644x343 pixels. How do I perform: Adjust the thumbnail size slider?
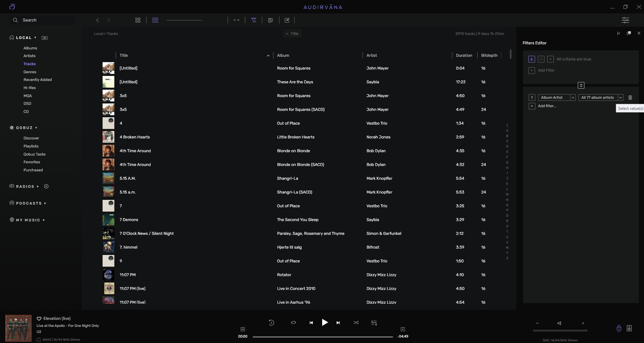pos(184,20)
